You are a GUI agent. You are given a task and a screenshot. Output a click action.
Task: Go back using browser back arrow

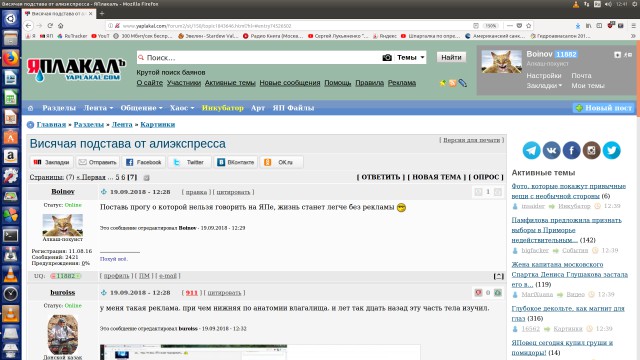click(28, 25)
